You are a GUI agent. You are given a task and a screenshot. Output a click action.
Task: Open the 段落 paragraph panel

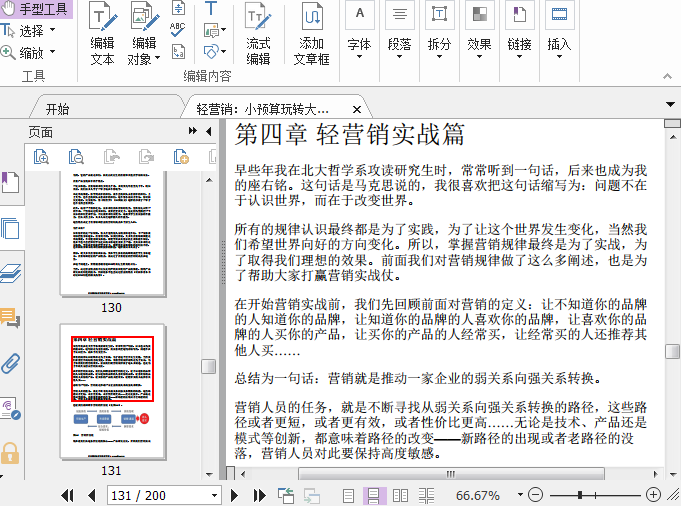pyautogui.click(x=400, y=31)
